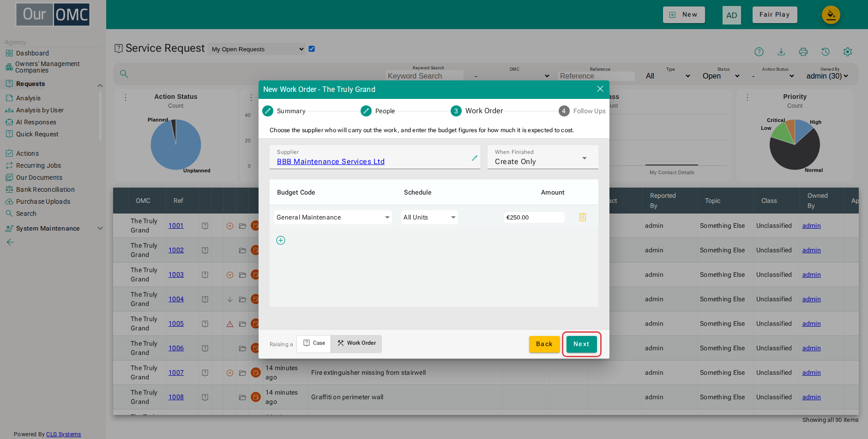Delete the General Maintenance budget line
Screen dimensions: 868x439
pos(583,217)
